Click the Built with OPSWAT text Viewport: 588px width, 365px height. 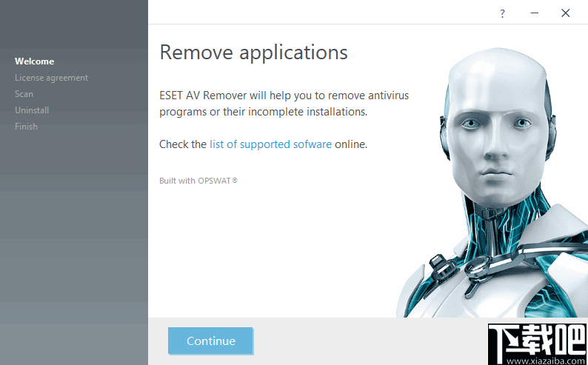coord(198,181)
